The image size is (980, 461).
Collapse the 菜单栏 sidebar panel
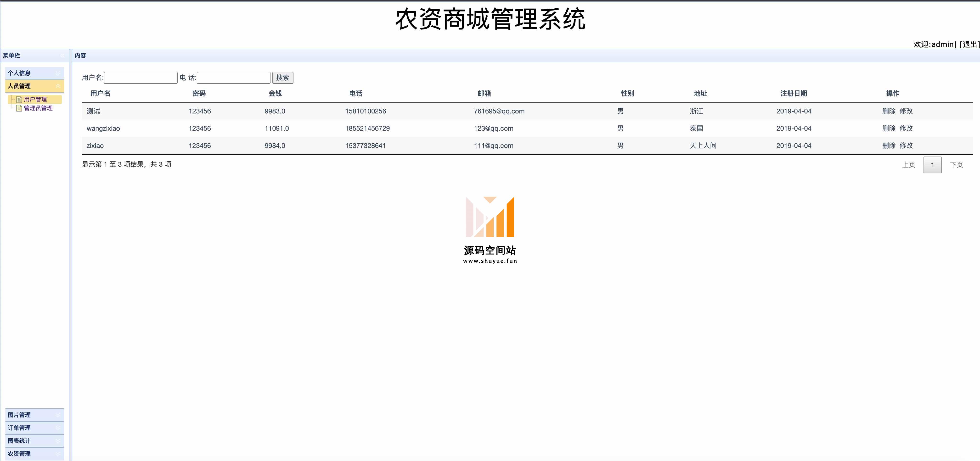click(62, 56)
